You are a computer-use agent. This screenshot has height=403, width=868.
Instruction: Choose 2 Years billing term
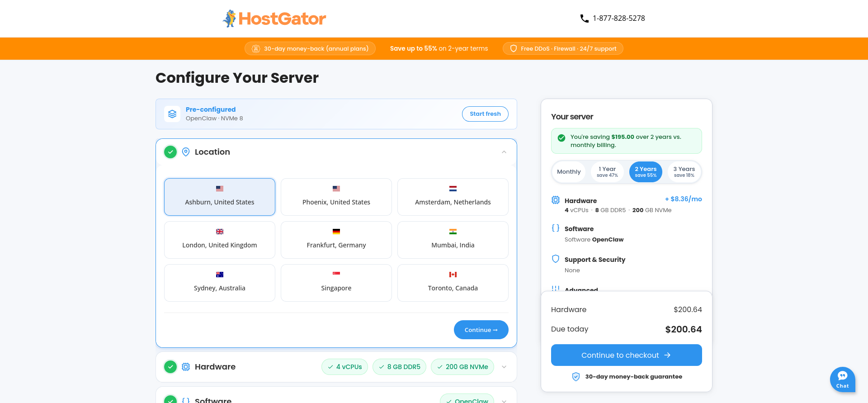pyautogui.click(x=646, y=172)
